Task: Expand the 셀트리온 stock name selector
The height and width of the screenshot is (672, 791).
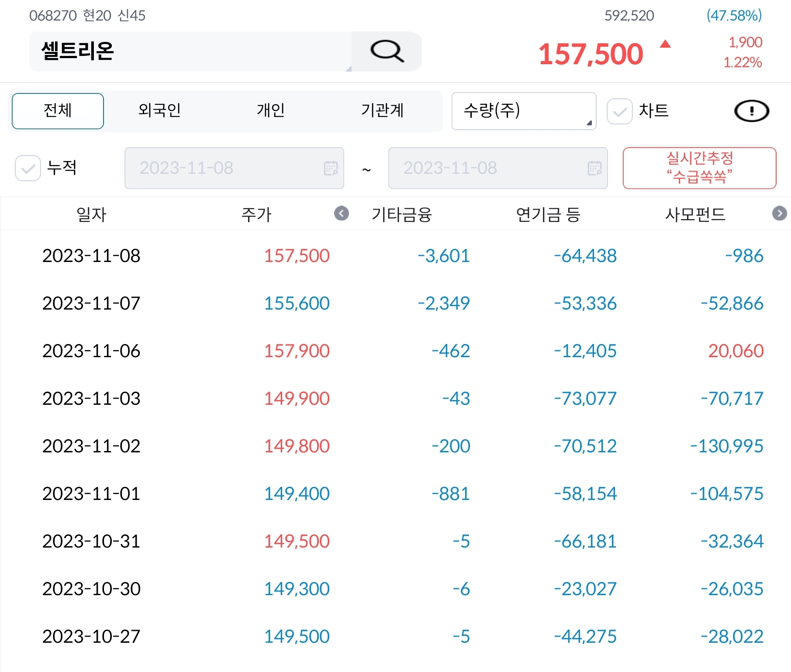Action: [x=190, y=51]
